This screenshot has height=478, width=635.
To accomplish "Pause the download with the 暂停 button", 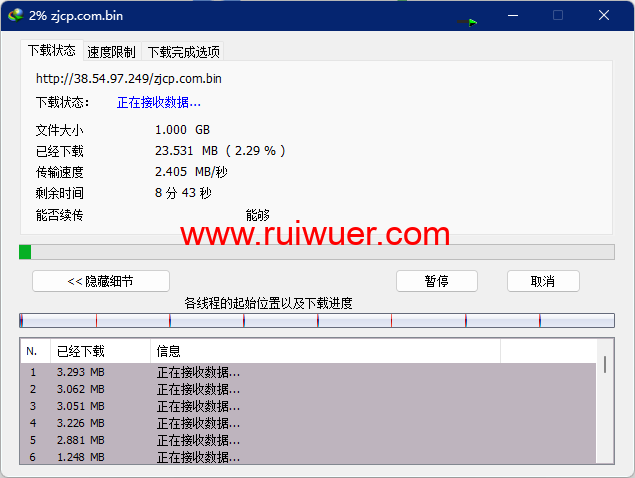I will pos(436,281).
